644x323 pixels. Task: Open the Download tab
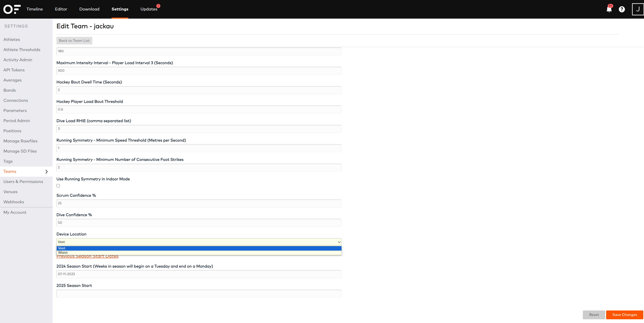point(89,9)
